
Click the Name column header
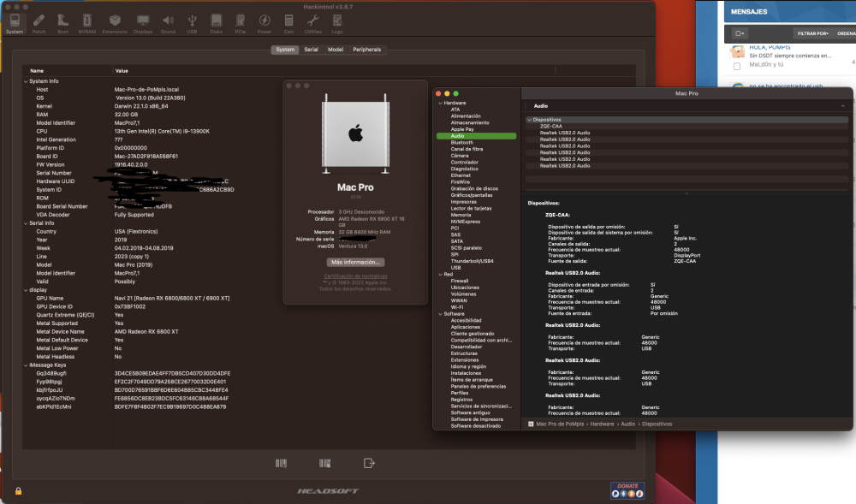(x=37, y=71)
